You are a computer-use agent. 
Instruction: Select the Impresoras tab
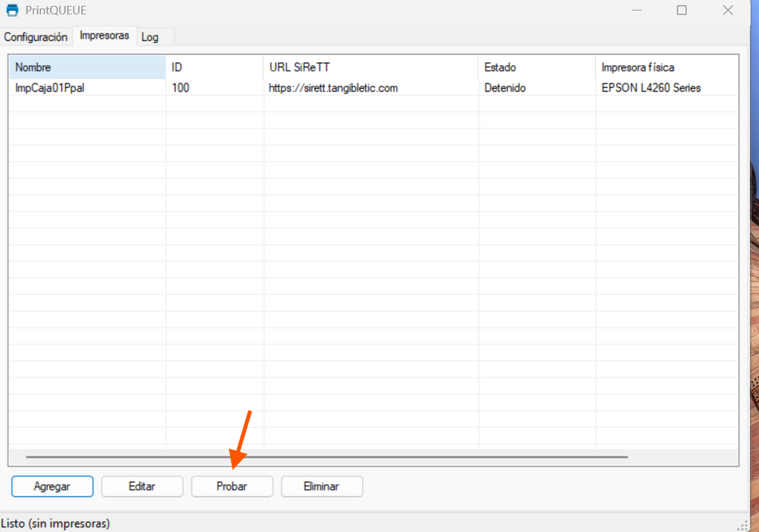tap(105, 36)
